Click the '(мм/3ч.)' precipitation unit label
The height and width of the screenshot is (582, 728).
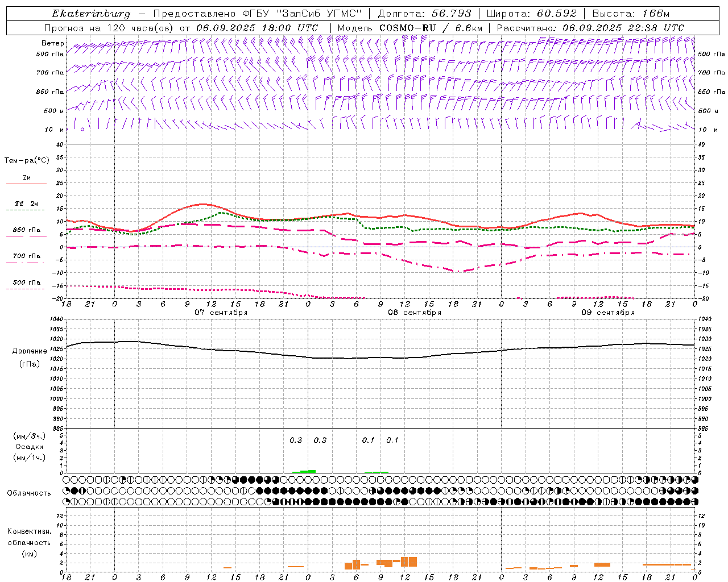[30, 436]
